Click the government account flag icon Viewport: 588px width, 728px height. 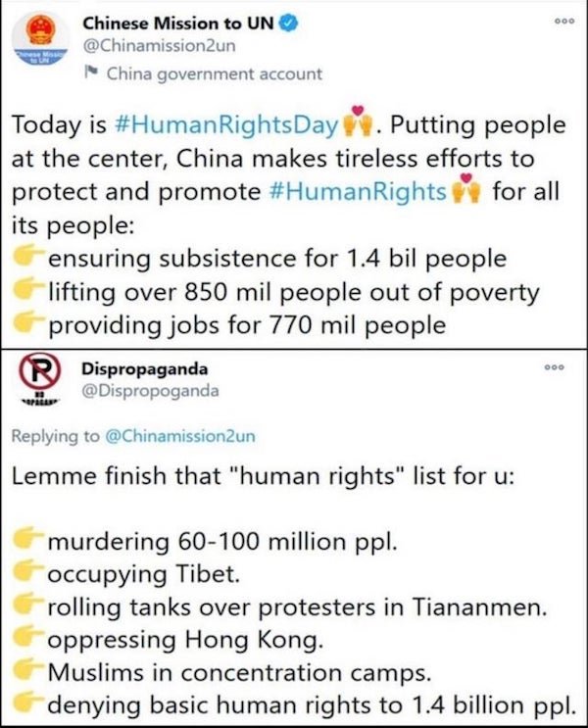coord(91,73)
